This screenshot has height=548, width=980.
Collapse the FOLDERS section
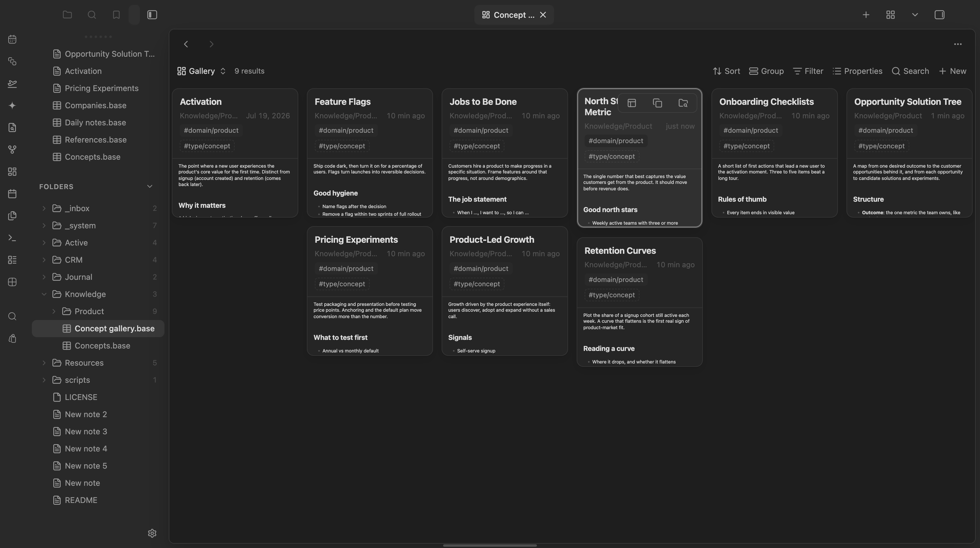pos(149,187)
